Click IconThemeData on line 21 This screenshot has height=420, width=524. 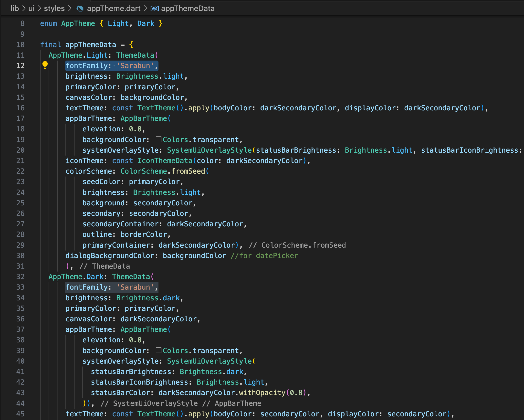coord(165,161)
